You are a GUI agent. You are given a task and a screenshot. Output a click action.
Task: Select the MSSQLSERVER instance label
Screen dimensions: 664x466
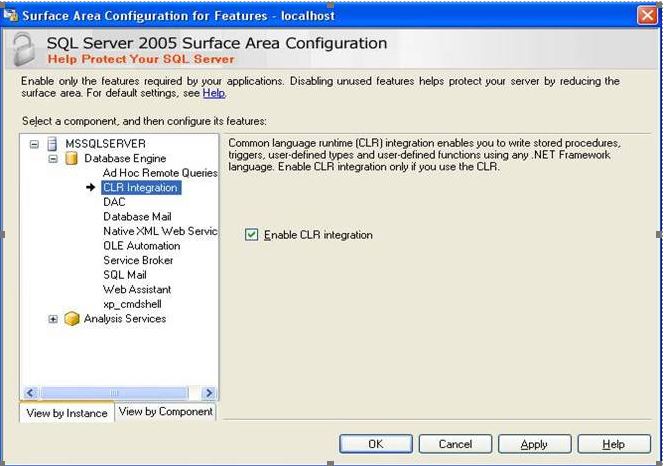(105, 144)
